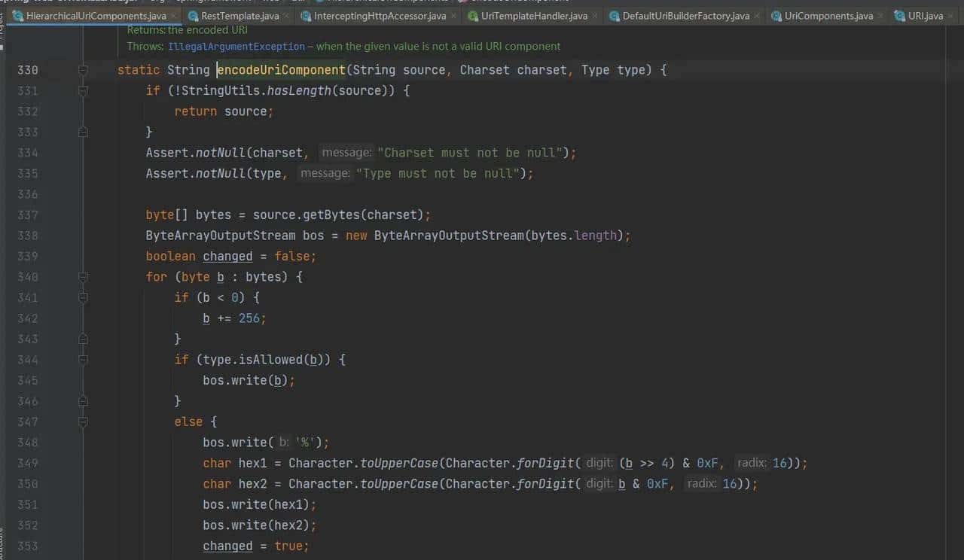
Task: Click the 'true' literal on line 353
Action: (288, 546)
